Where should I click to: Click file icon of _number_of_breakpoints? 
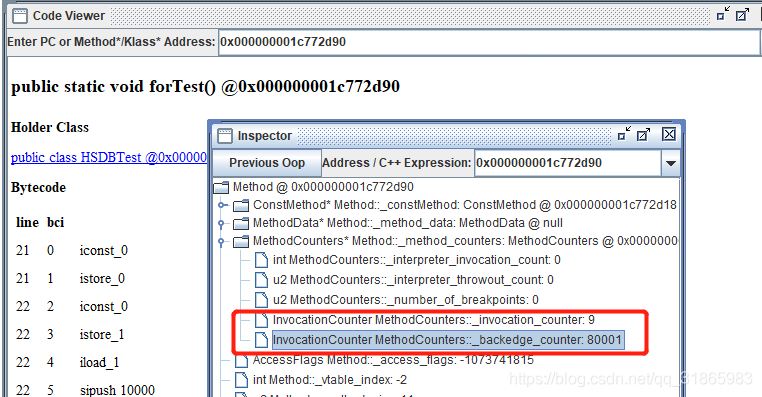(x=261, y=300)
